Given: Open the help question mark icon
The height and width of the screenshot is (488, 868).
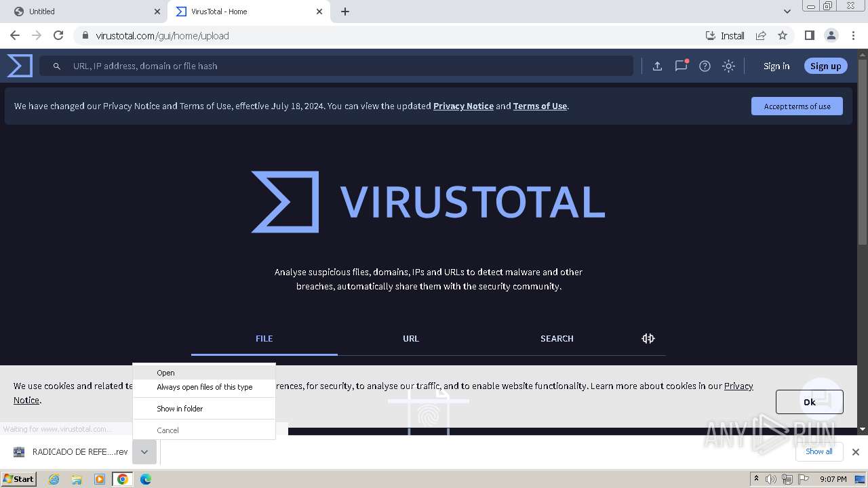Looking at the screenshot, I should pos(705,66).
